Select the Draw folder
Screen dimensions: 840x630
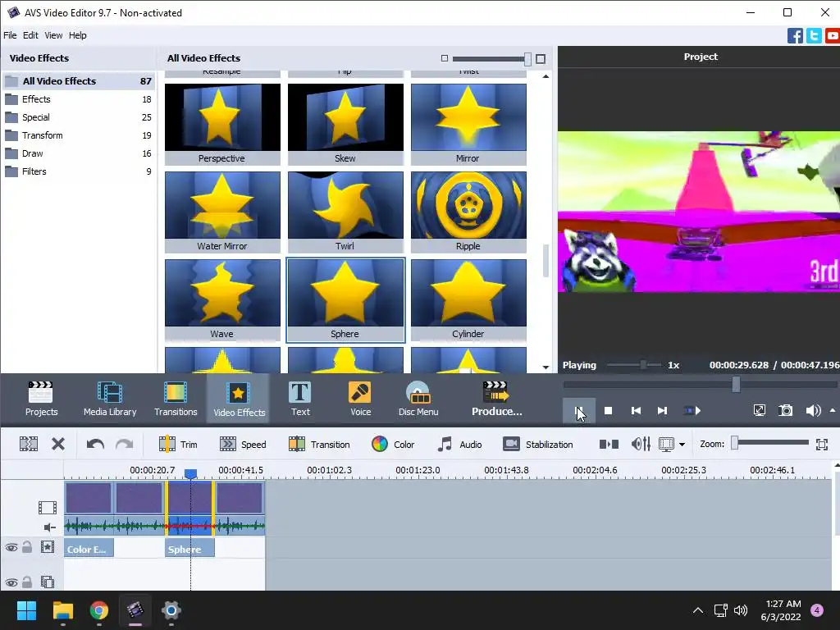coord(79,153)
